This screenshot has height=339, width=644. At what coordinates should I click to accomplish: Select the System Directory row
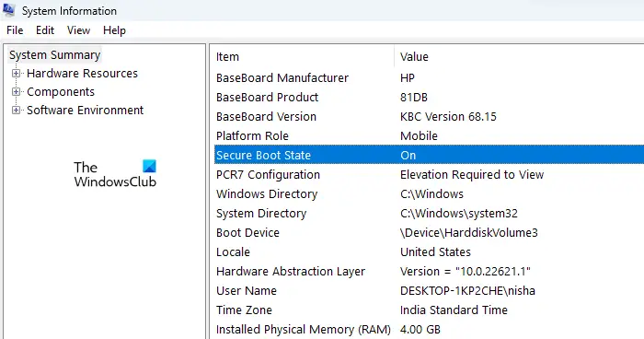[x=430, y=214]
